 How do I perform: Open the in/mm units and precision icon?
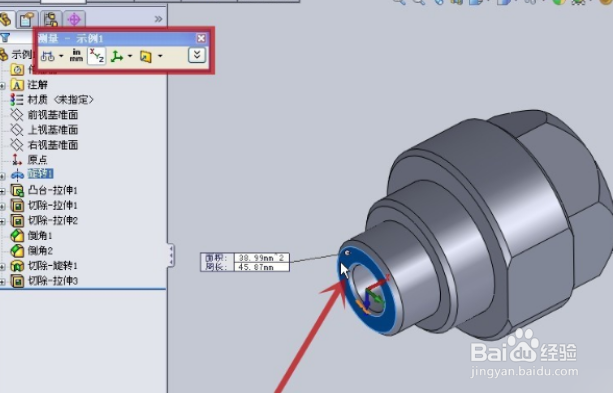point(76,56)
